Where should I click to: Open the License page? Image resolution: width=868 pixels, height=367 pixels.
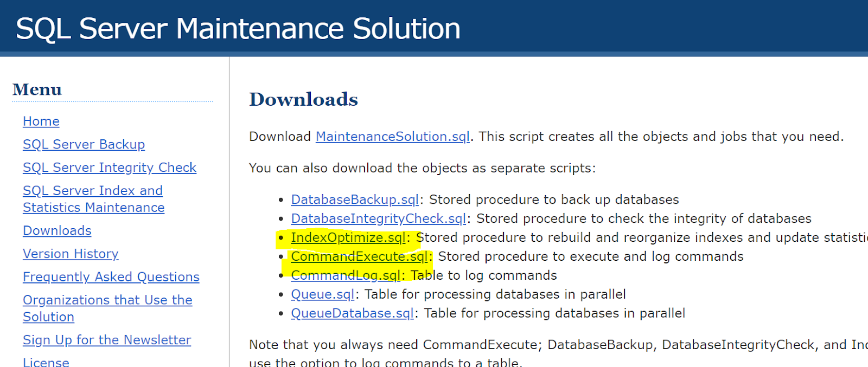pyautogui.click(x=46, y=361)
